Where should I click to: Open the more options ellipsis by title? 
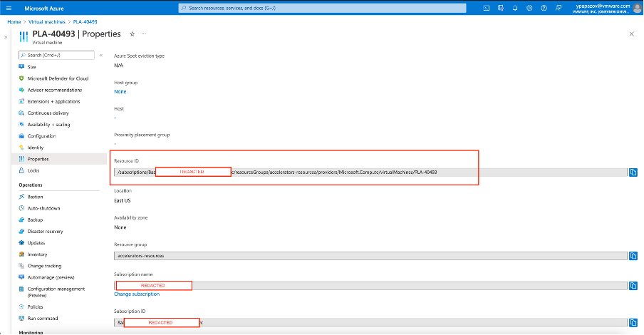coord(144,34)
